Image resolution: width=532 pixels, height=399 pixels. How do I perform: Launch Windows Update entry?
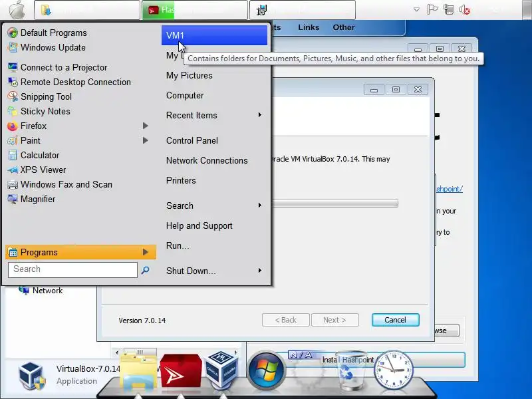pos(53,47)
